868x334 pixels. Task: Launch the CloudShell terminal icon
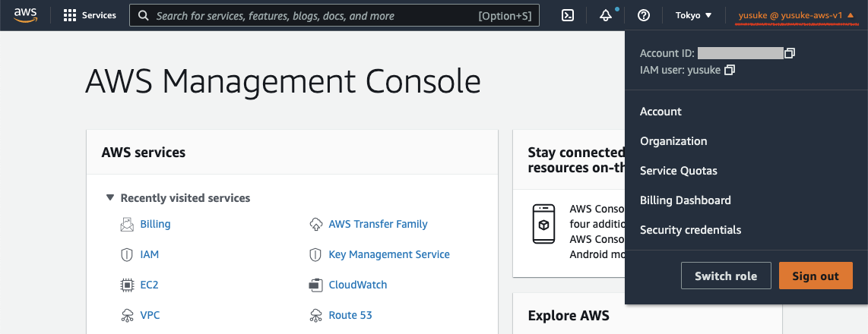pyautogui.click(x=568, y=15)
